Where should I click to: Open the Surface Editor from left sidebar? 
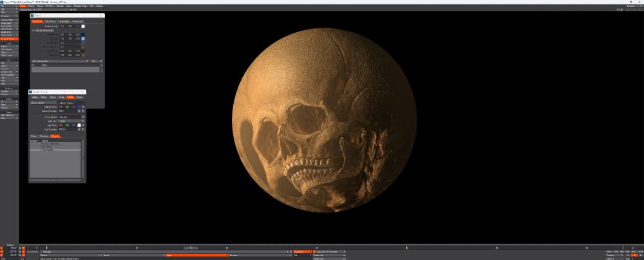9,20
